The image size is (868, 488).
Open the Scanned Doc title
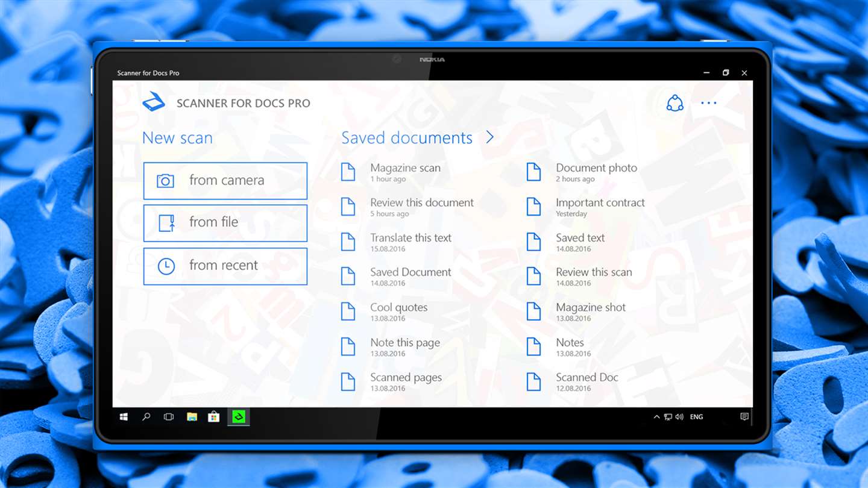click(587, 377)
